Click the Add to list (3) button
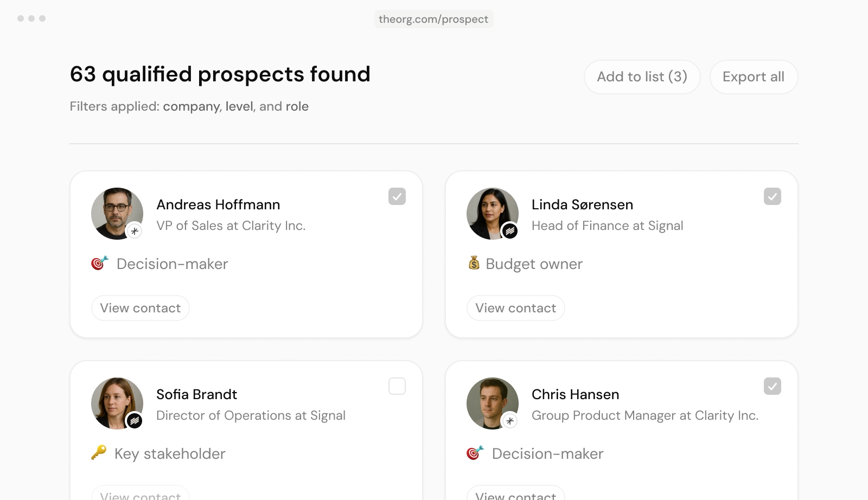The height and width of the screenshot is (500, 868). point(642,77)
